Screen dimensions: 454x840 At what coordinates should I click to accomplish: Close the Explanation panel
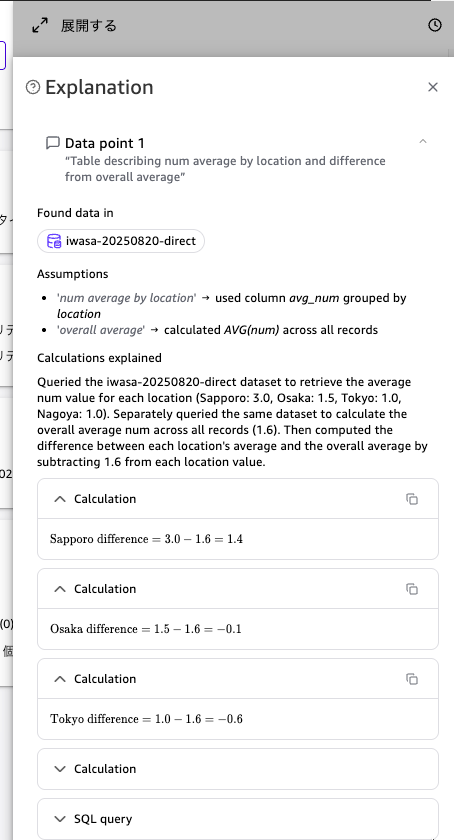pyautogui.click(x=433, y=87)
